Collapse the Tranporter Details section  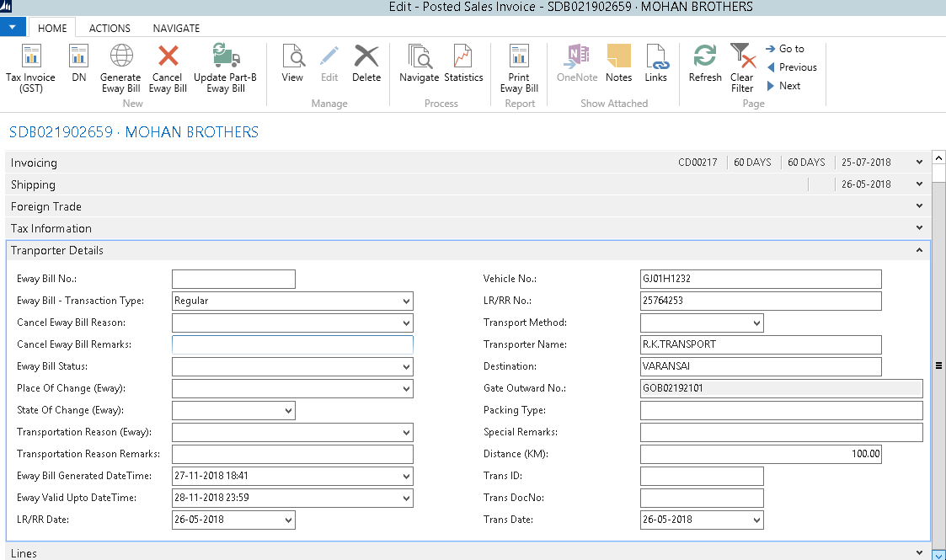[918, 250]
